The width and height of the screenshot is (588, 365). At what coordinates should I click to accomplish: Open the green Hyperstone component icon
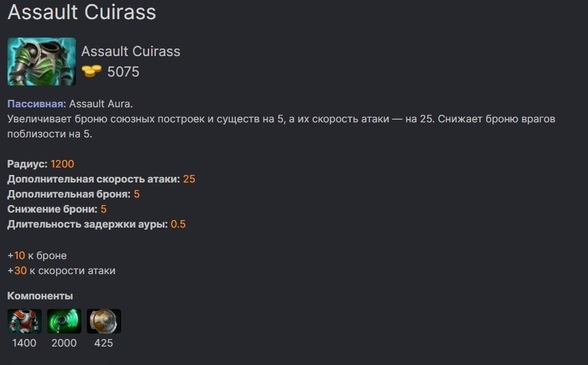coord(64,321)
